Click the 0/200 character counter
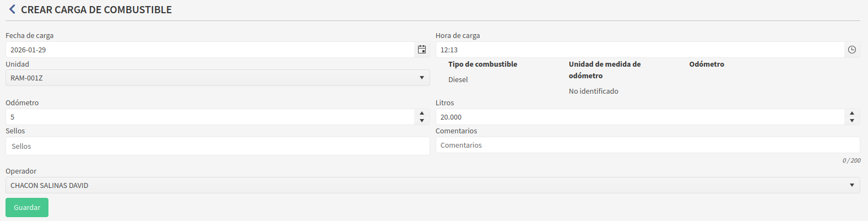The image size is (868, 221). [851, 160]
